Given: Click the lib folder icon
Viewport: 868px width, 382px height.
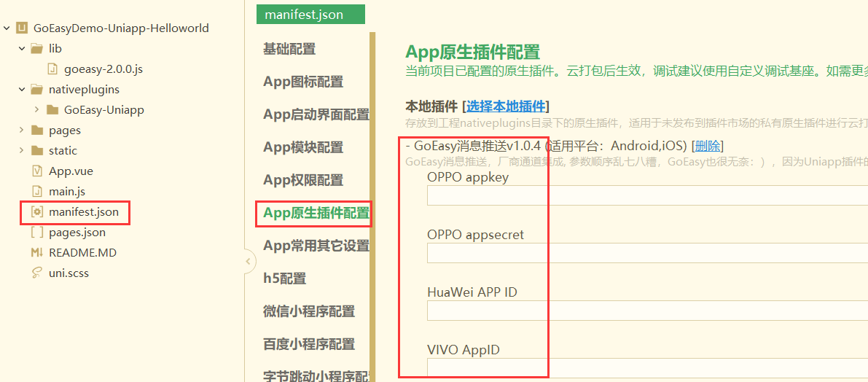Looking at the screenshot, I should [37, 49].
